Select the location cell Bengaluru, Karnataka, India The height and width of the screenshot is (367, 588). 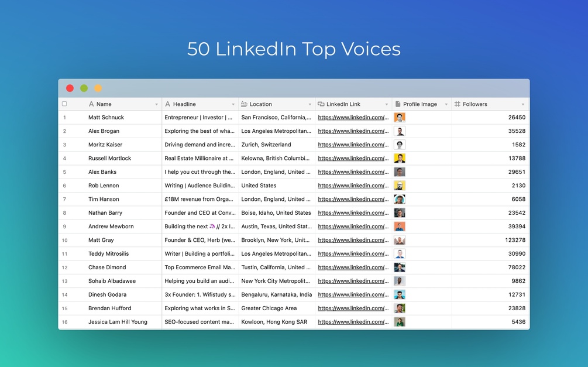[276, 294]
